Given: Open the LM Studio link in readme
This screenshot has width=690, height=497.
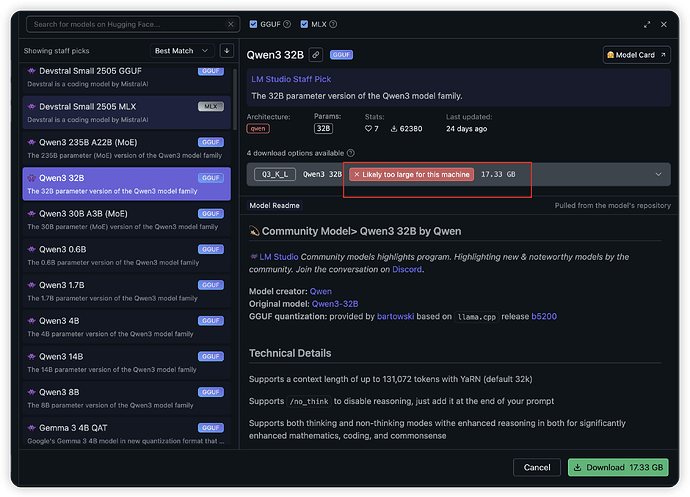Looking at the screenshot, I should coord(279,257).
